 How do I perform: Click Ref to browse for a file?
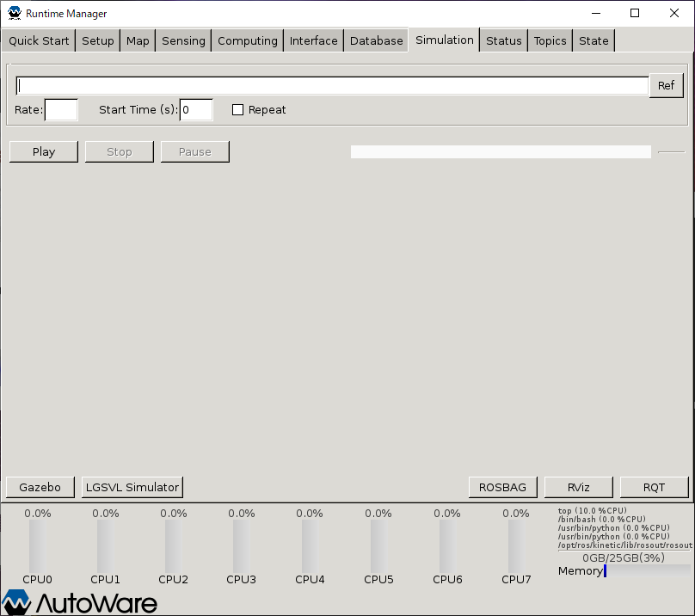(666, 85)
